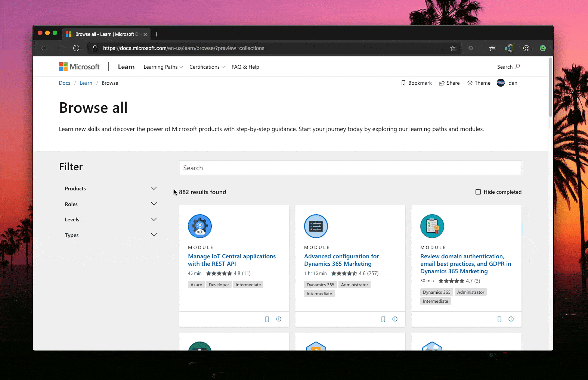Image resolution: width=588 pixels, height=380 pixels.
Task: Click the padlock site security icon
Action: pos(95,48)
